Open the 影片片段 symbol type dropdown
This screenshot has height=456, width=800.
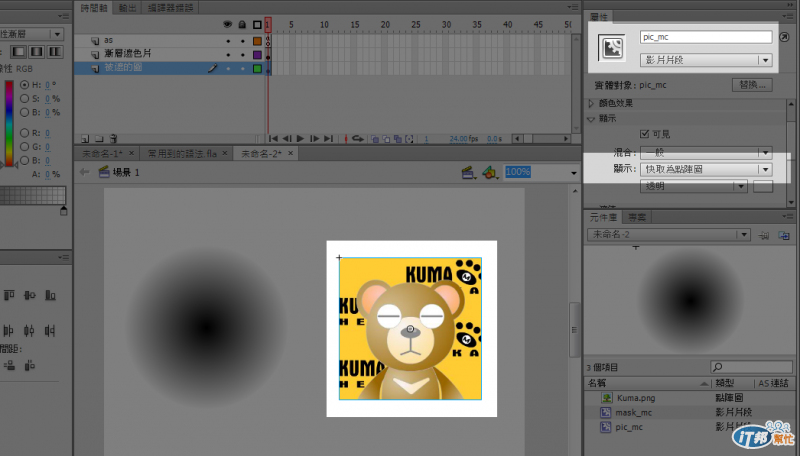click(x=706, y=60)
